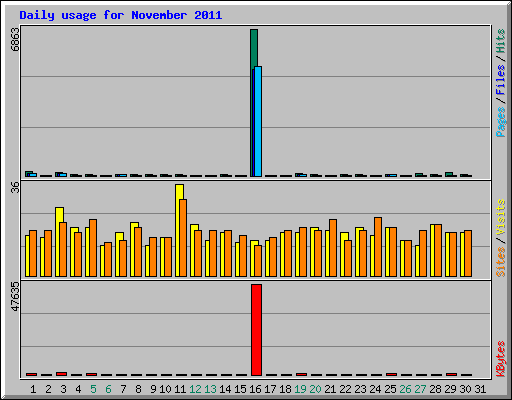
Task: Click the green weekend day label 12
Action: pyautogui.click(x=195, y=389)
